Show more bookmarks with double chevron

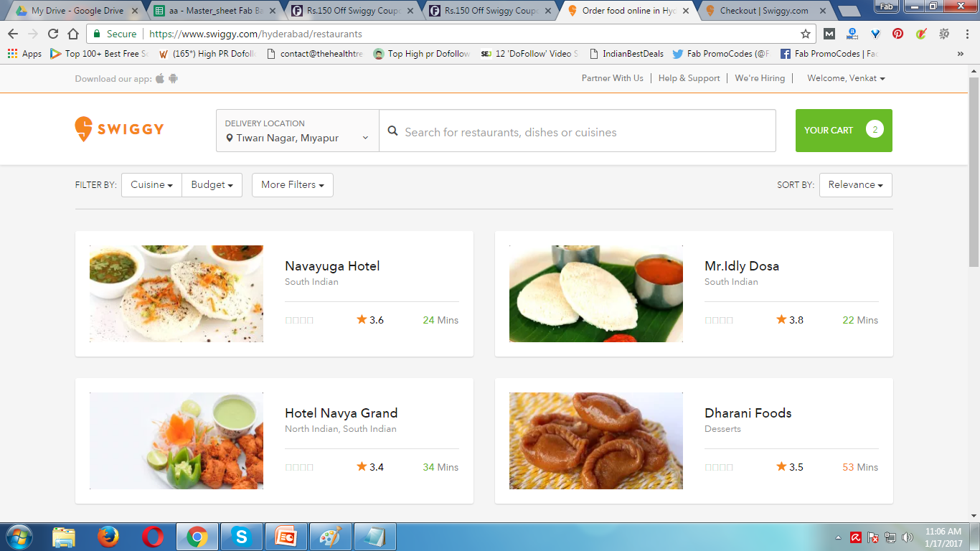pos(961,54)
